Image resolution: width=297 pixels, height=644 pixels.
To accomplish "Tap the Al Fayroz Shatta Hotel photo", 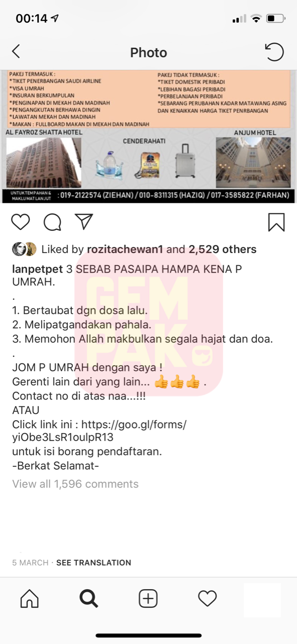I will click(x=43, y=163).
